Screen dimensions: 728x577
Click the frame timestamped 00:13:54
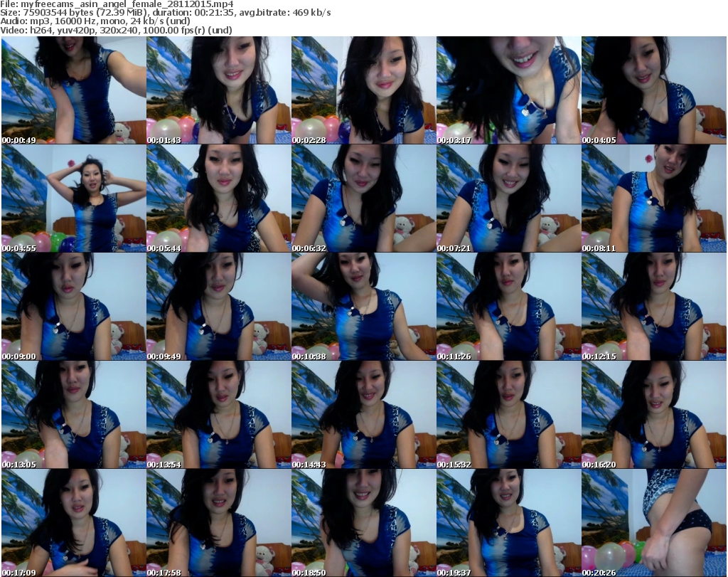click(x=219, y=415)
